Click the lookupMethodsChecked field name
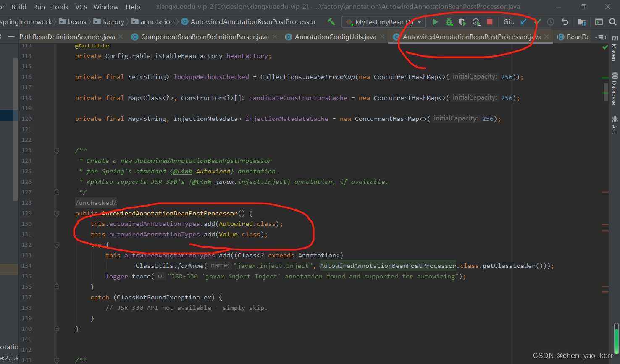Viewport: 620px width, 364px height. (x=211, y=77)
